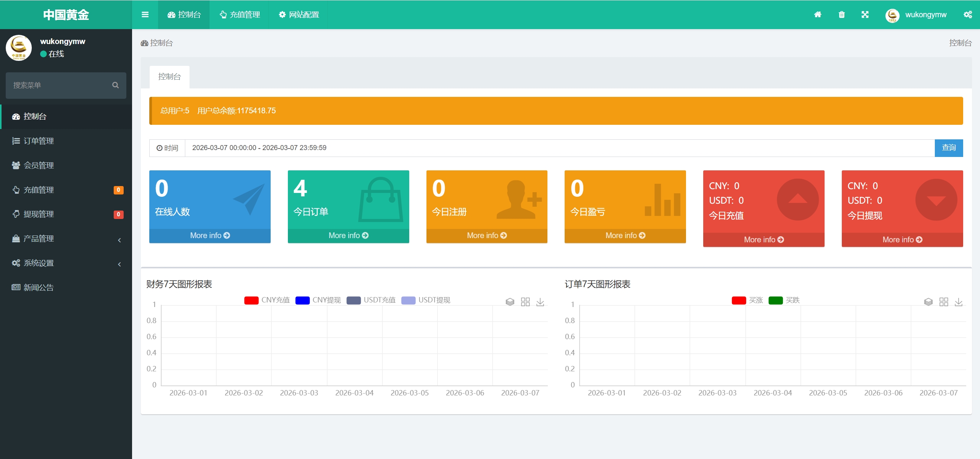Toggle fullscreen with the expand arrows icon
This screenshot has height=459, width=980.
865,15
